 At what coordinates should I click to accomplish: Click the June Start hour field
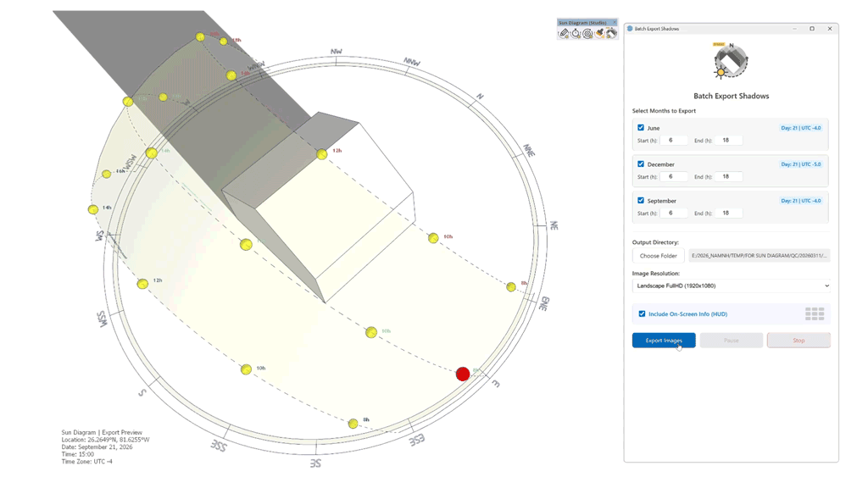[674, 141]
